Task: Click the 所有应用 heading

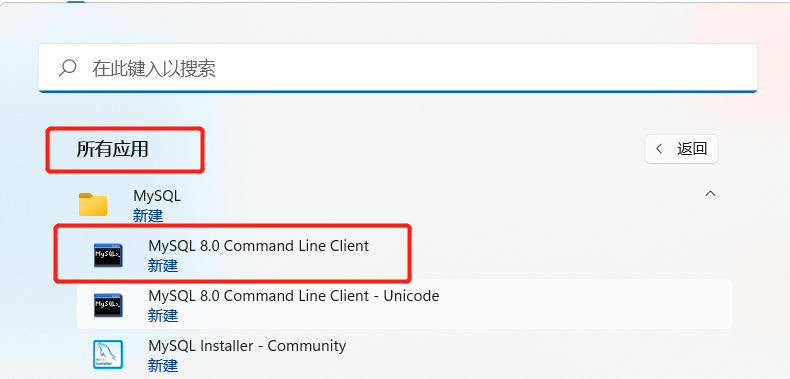Action: (112, 150)
